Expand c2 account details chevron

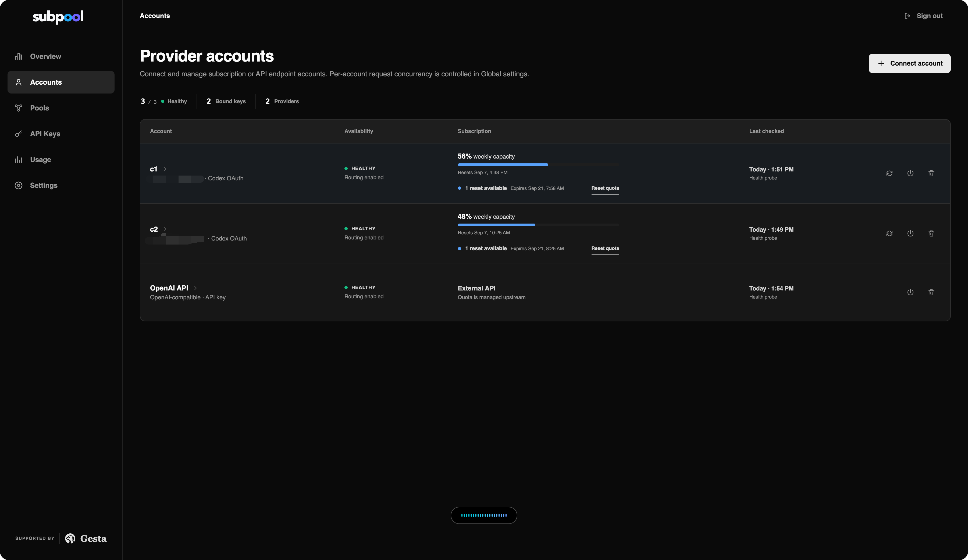click(x=165, y=229)
